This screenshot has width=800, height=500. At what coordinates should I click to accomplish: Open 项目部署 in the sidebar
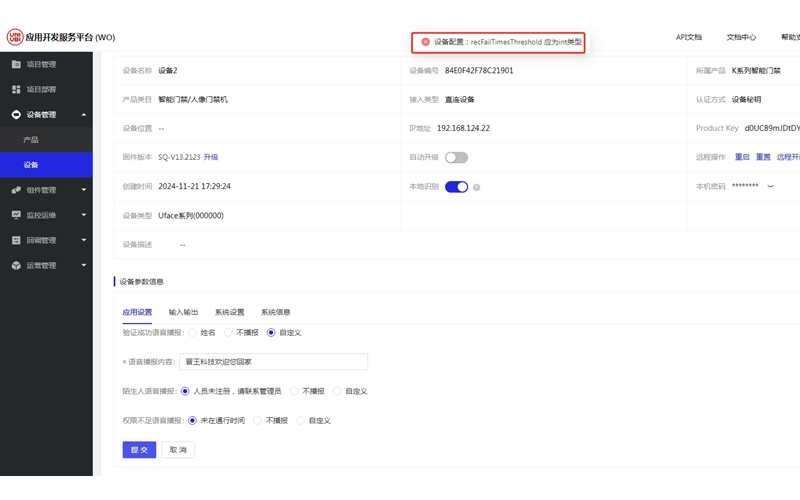46,89
